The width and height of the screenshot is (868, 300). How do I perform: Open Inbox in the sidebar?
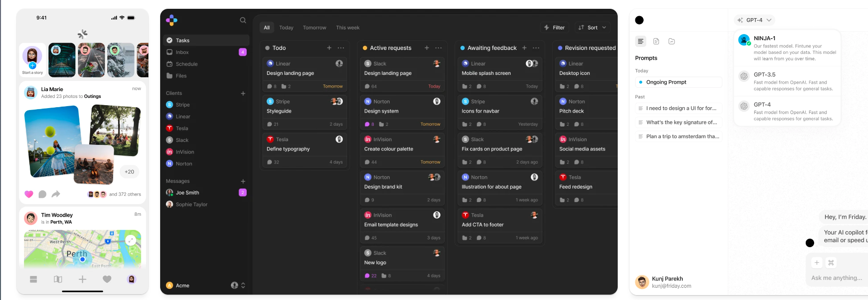coord(182,52)
